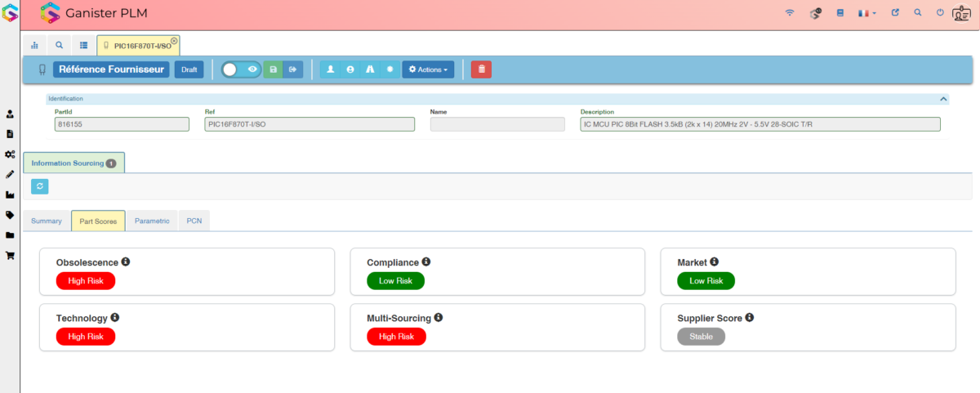Switch to the PCN tab
Screen dimensions: 980x393
point(194,221)
